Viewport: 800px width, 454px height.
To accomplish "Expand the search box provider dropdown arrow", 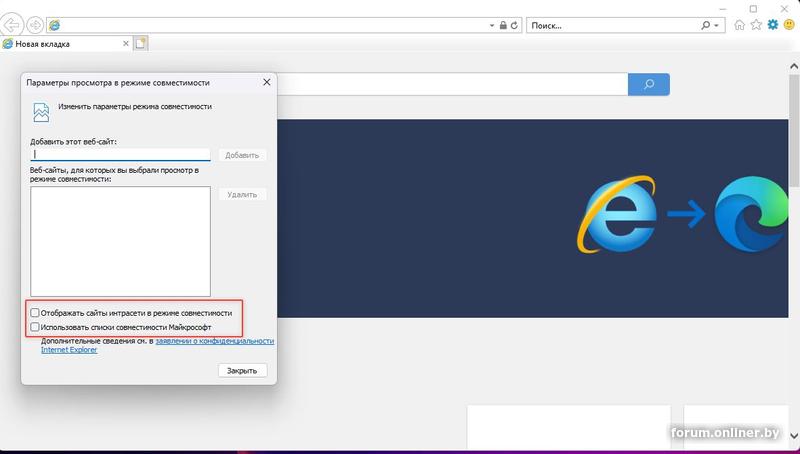I will (x=718, y=24).
